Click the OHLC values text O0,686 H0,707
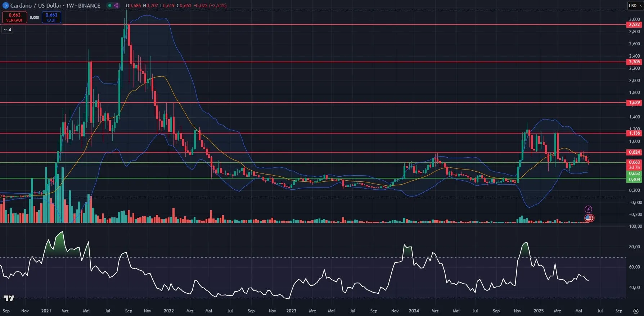 point(142,5)
